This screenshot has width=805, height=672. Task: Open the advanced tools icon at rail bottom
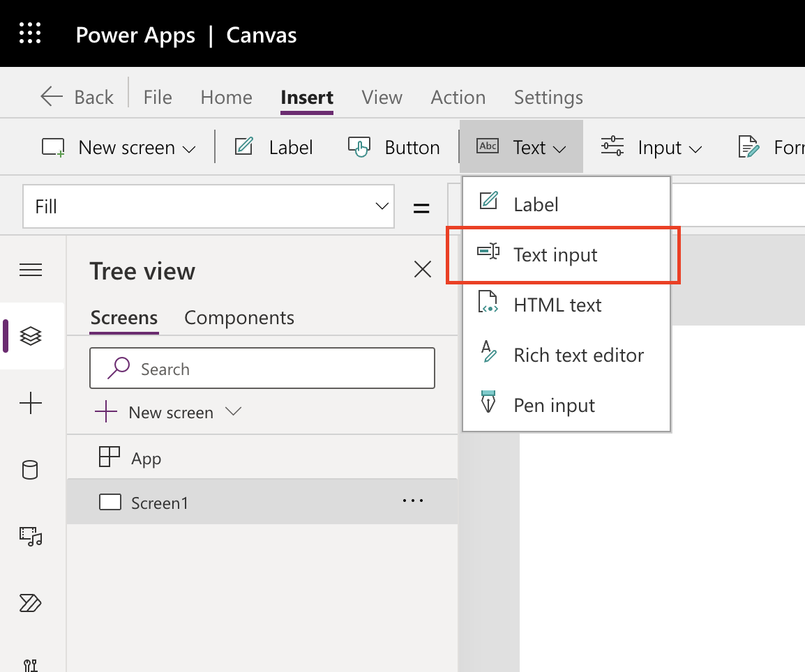[x=31, y=662]
